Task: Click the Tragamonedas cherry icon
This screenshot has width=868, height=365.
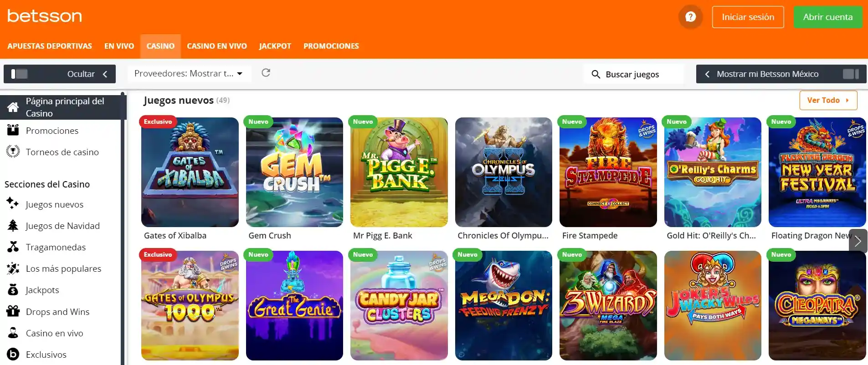Action: click(13, 247)
